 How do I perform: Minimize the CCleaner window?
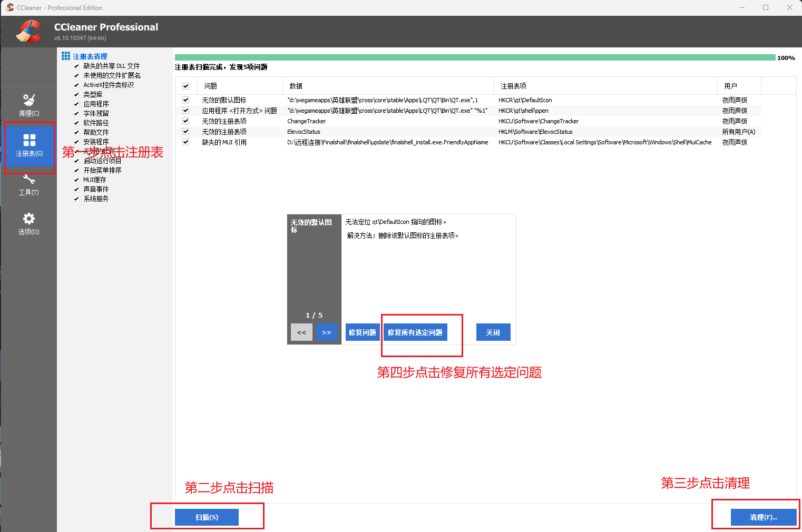742,7
